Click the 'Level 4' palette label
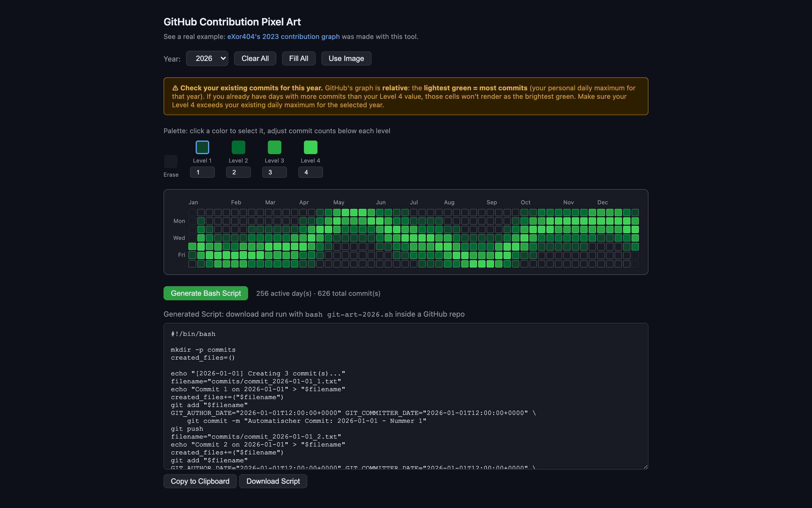812x508 pixels. pyautogui.click(x=310, y=161)
